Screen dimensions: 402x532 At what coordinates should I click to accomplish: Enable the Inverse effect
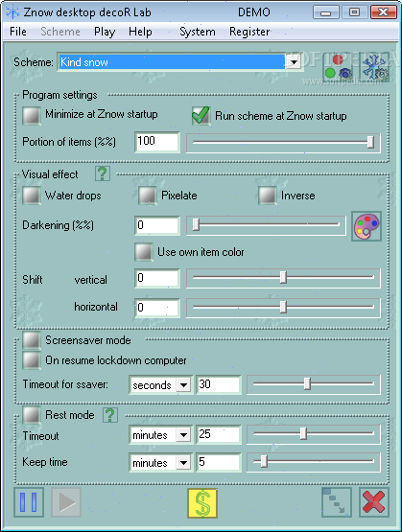[x=268, y=196]
